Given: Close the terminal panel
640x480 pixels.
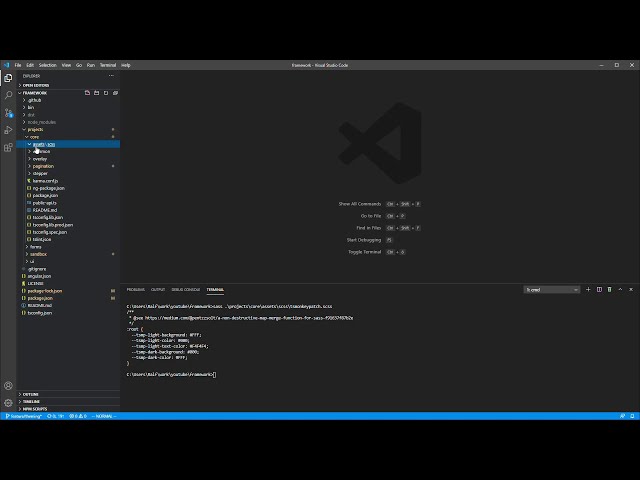Looking at the screenshot, I should coord(631,289).
